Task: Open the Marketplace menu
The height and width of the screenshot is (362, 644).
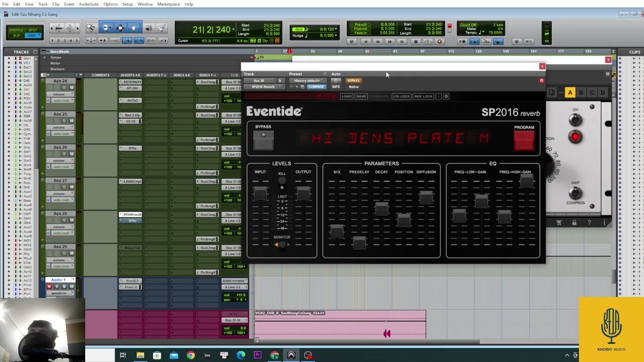Action: coord(169,4)
